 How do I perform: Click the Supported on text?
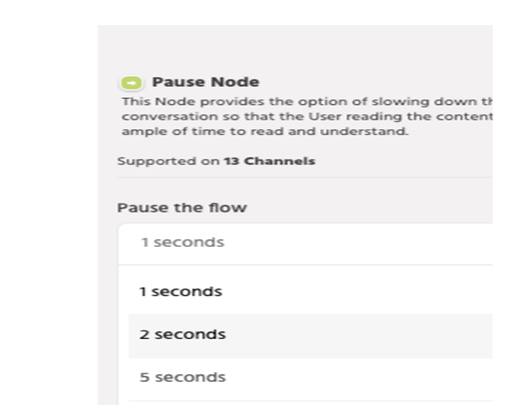(x=169, y=161)
